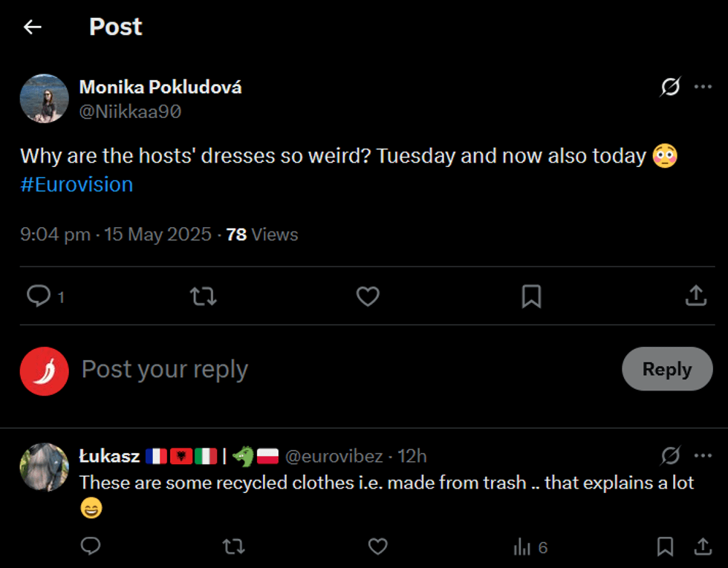Click reply icon under Monika's post
The height and width of the screenshot is (568, 728).
click(x=39, y=296)
